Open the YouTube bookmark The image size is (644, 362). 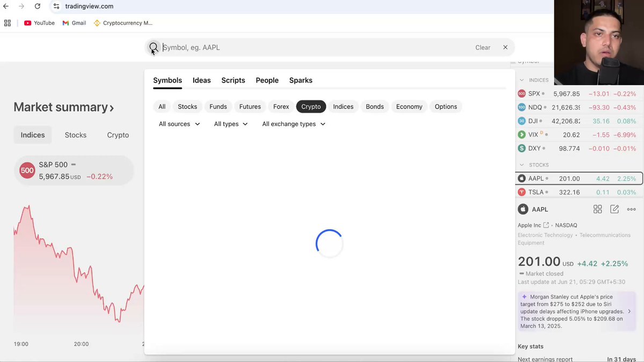coord(39,23)
